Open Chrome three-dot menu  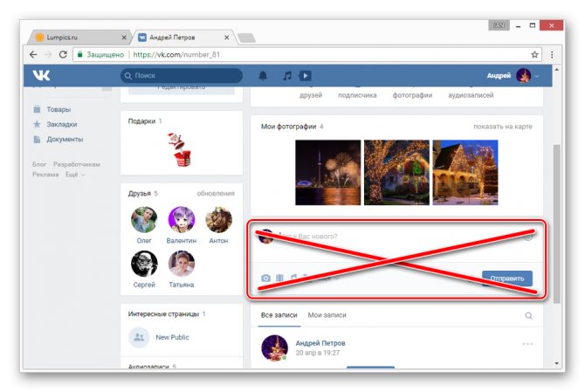(x=552, y=54)
